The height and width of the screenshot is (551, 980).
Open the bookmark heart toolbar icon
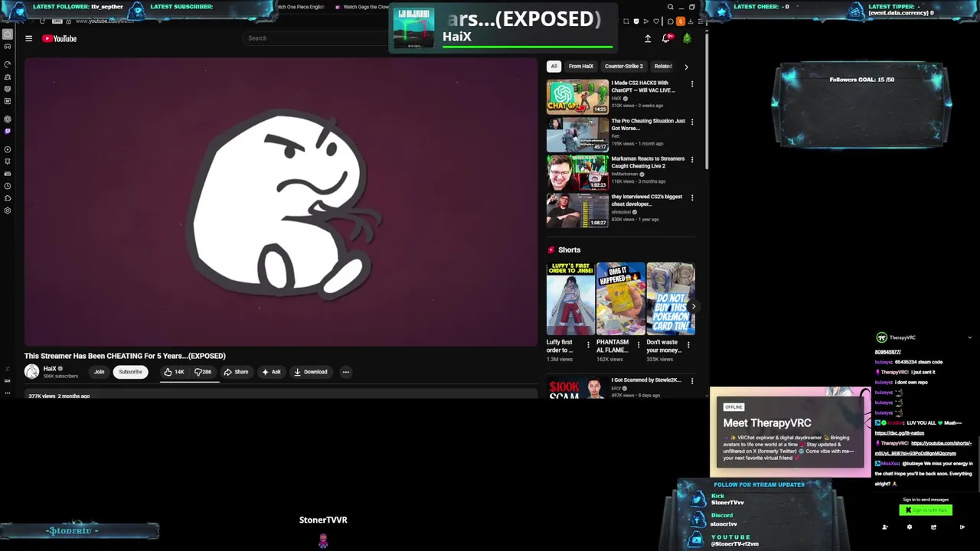pyautogui.click(x=656, y=21)
